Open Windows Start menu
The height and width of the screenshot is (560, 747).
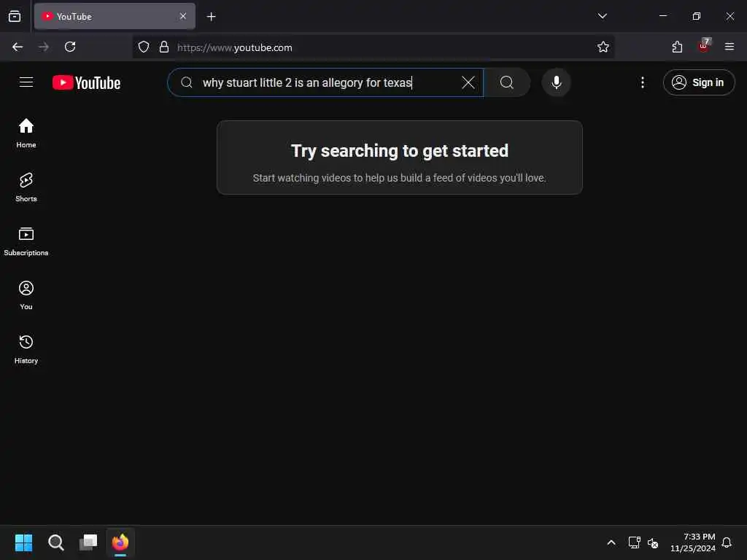coord(23,542)
